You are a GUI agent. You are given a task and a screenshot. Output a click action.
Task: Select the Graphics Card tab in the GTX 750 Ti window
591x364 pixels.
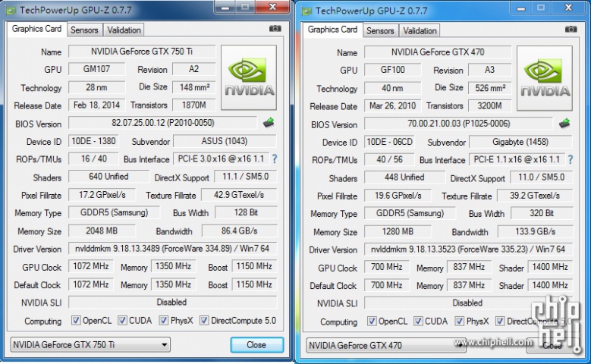pyautogui.click(x=36, y=29)
